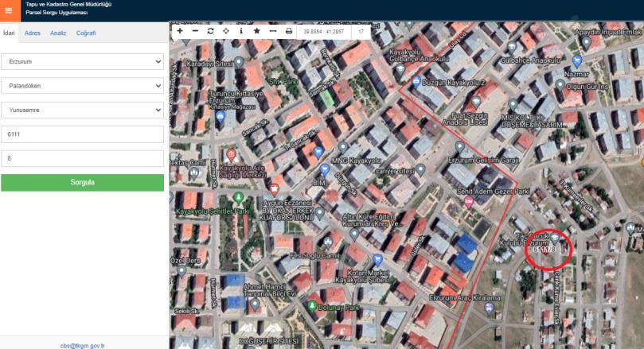Viewport: 644px width, 349px height.
Task: Click the info tool icon
Action: 240,31
